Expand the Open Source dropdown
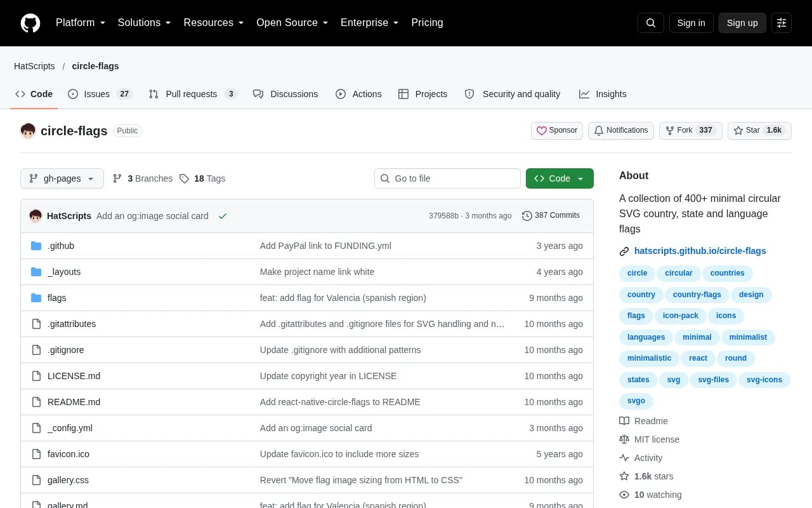Image resolution: width=812 pixels, height=508 pixels. point(292,23)
